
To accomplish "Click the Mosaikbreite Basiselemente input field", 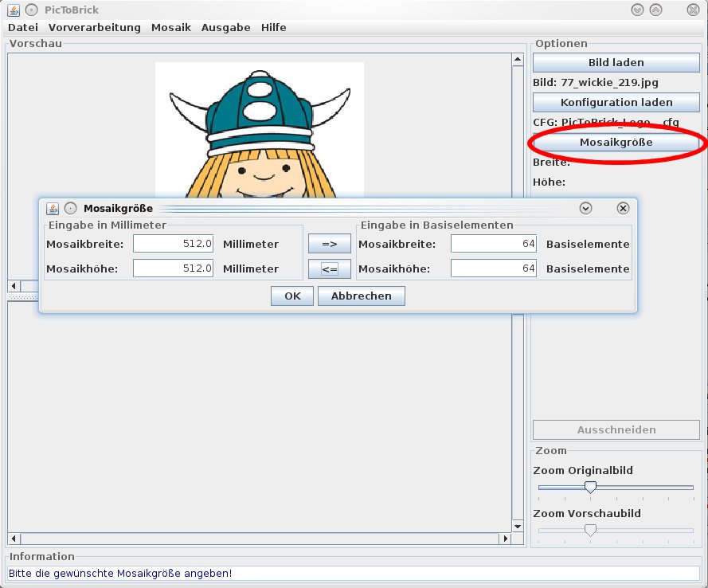I will pos(494,244).
